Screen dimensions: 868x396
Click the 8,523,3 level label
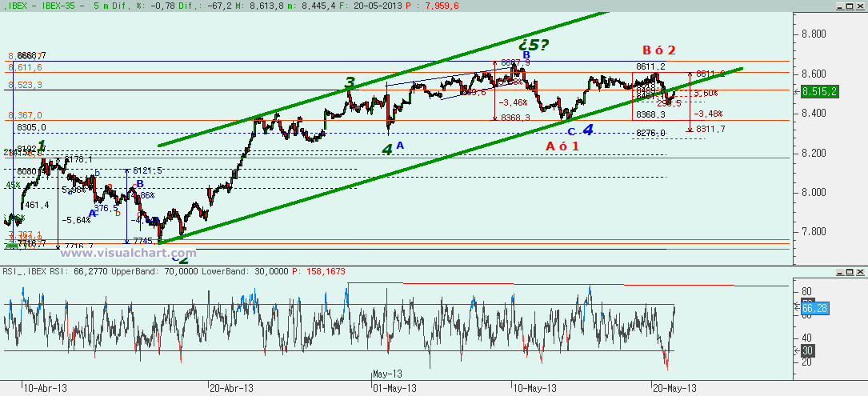pos(26,86)
